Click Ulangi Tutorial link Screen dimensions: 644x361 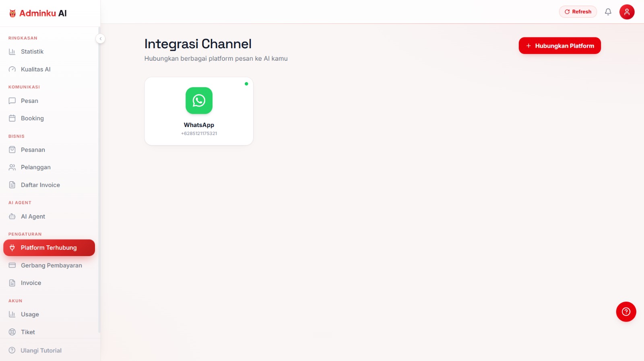[x=41, y=351]
